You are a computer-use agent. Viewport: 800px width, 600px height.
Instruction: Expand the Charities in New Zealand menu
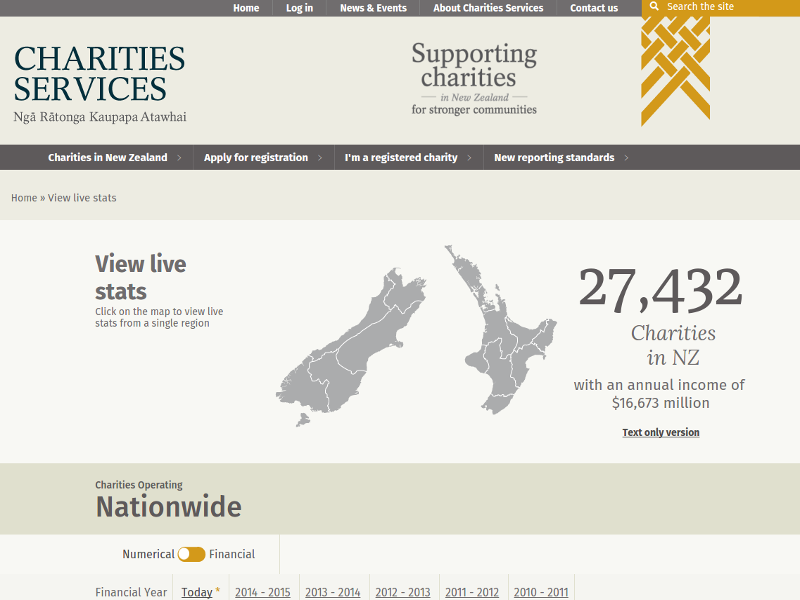click(x=108, y=158)
